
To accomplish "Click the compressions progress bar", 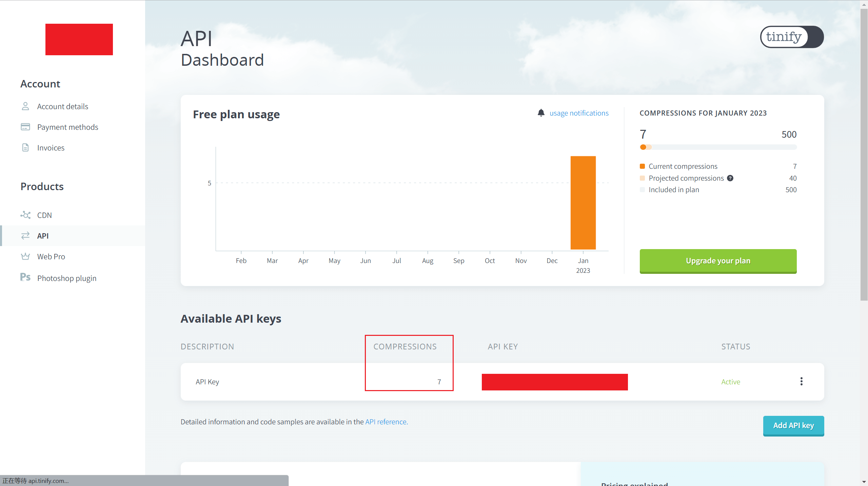I will 718,147.
